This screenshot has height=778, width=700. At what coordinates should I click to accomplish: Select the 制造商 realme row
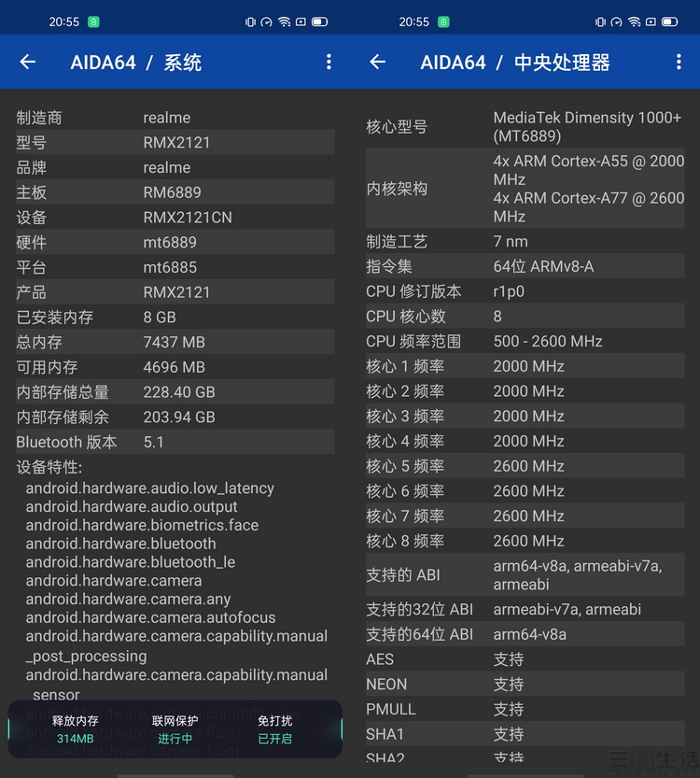pos(175,118)
